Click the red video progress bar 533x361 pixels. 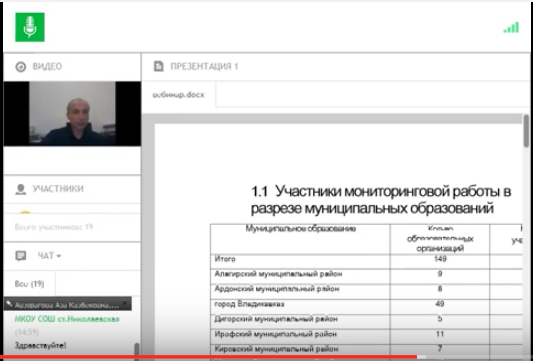(x=208, y=357)
